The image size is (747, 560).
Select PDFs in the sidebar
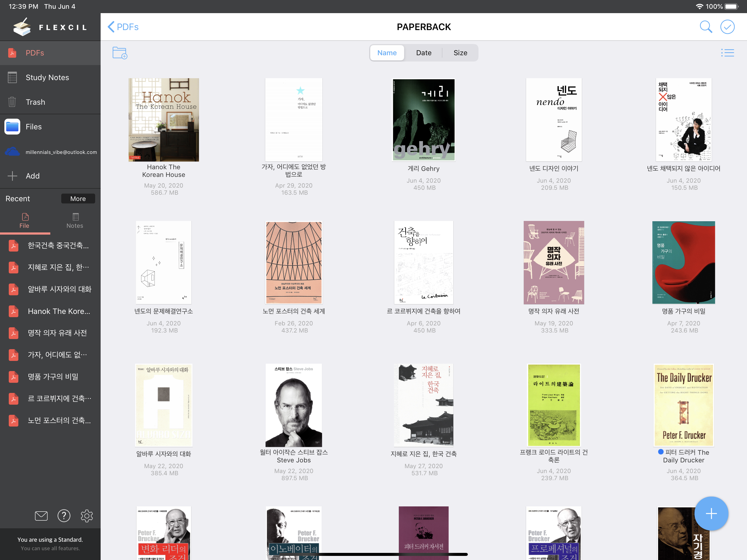[50, 53]
